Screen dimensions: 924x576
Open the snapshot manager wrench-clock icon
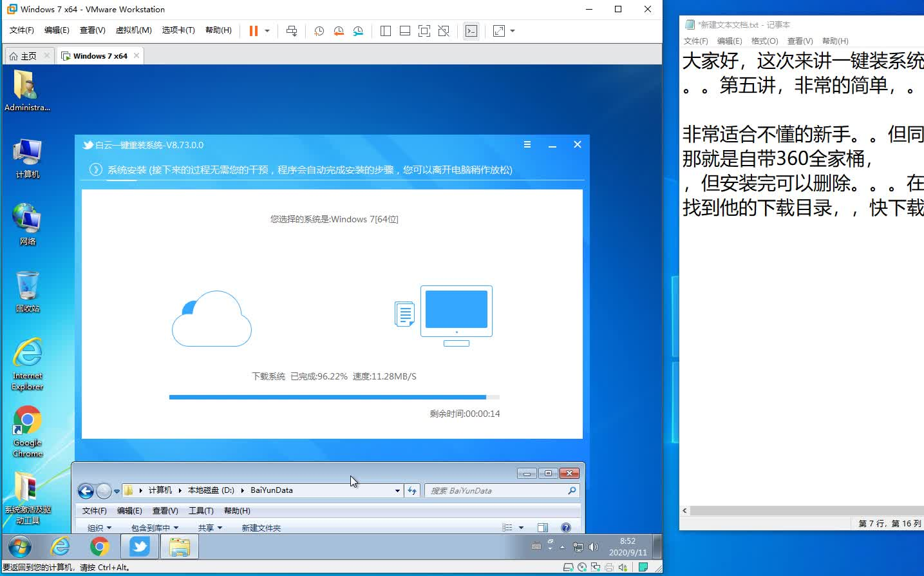point(358,30)
